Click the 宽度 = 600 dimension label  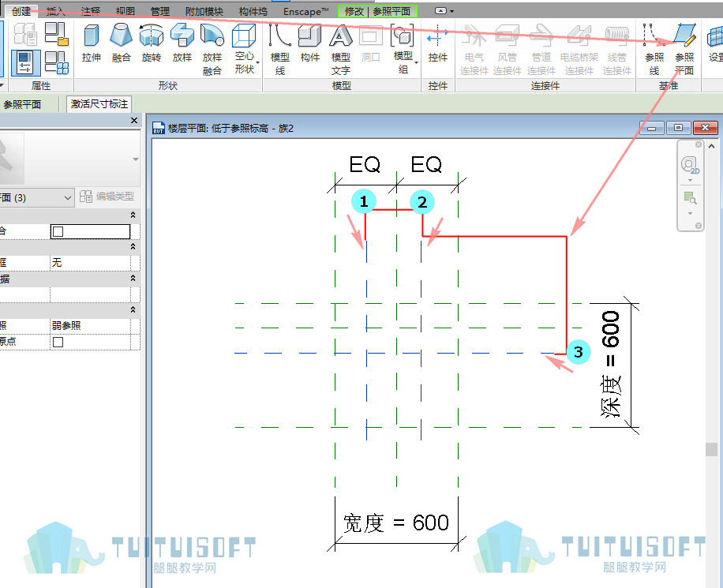click(396, 523)
